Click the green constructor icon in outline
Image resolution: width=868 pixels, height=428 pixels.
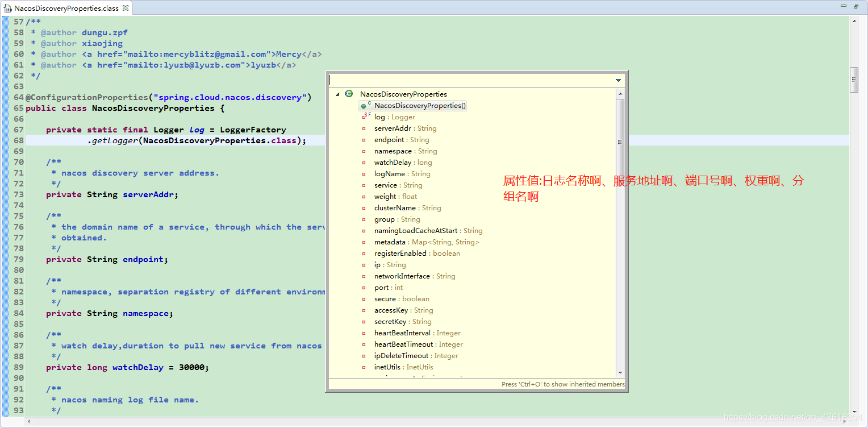click(364, 106)
